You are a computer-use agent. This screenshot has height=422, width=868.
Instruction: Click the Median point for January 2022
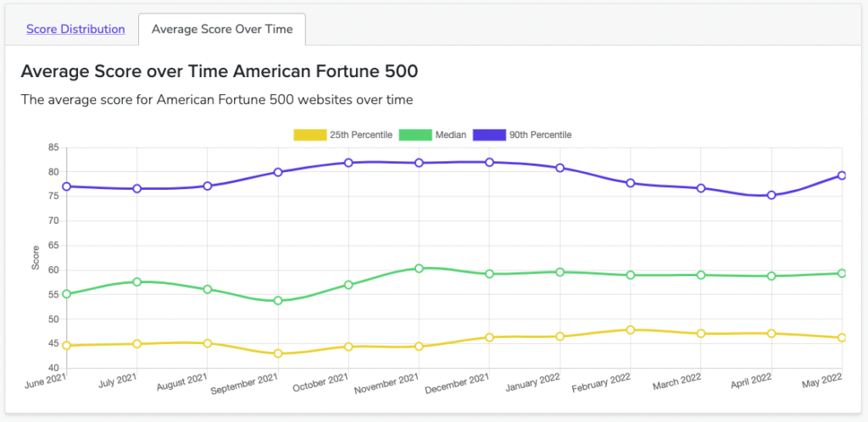pyautogui.click(x=560, y=272)
